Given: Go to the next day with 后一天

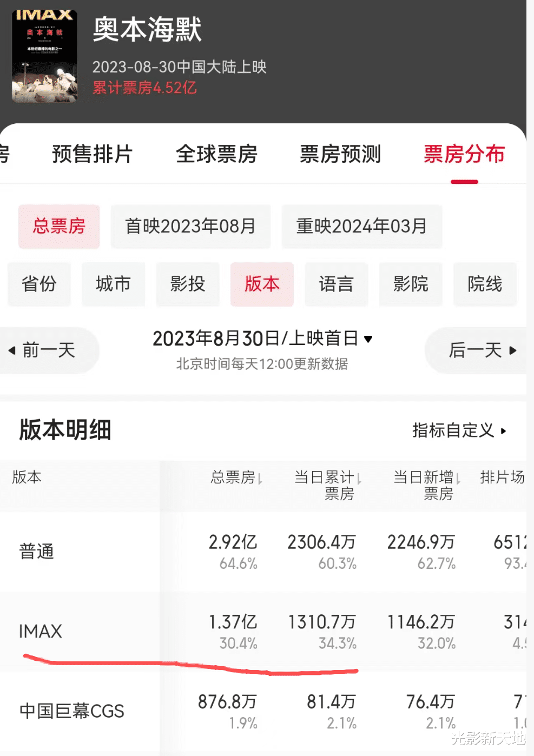Looking at the screenshot, I should 476,350.
